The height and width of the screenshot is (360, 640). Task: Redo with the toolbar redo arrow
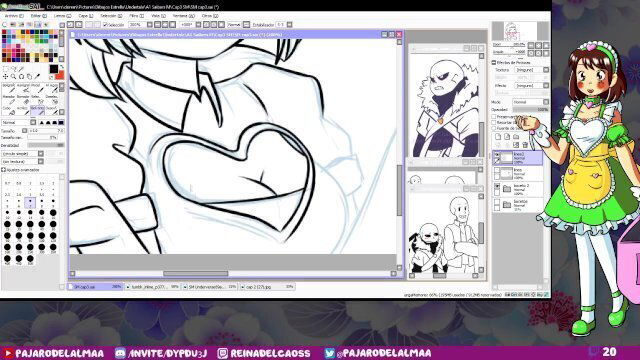(x=78, y=25)
